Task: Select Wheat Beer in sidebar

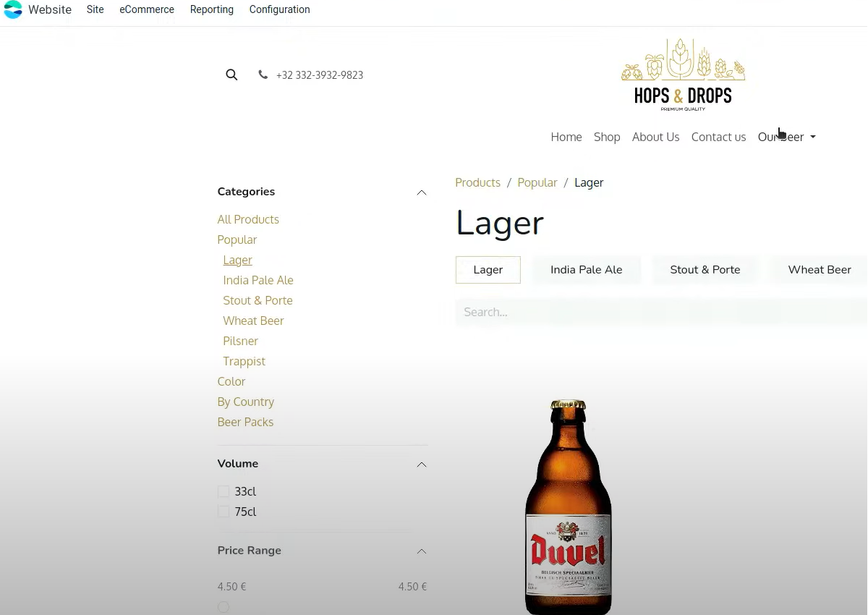Action: point(253,321)
